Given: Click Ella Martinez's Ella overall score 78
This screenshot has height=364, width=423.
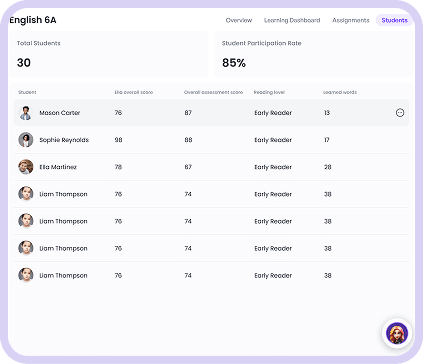Looking at the screenshot, I should click(118, 167).
